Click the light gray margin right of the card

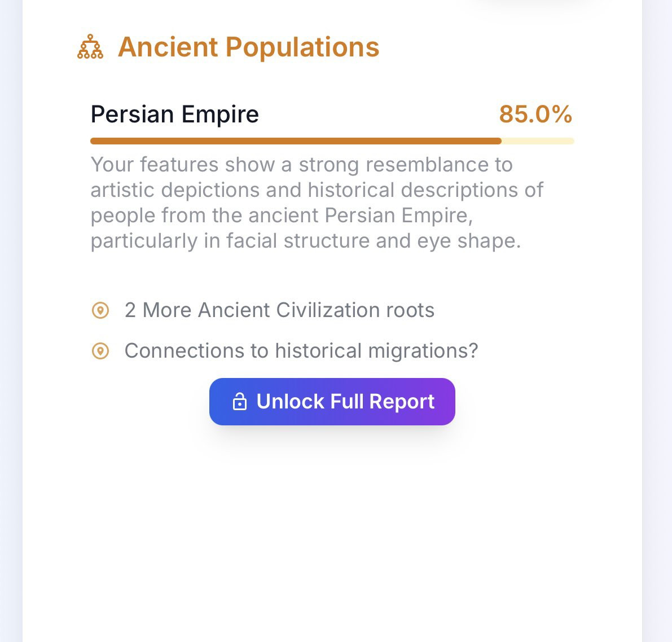(x=657, y=321)
